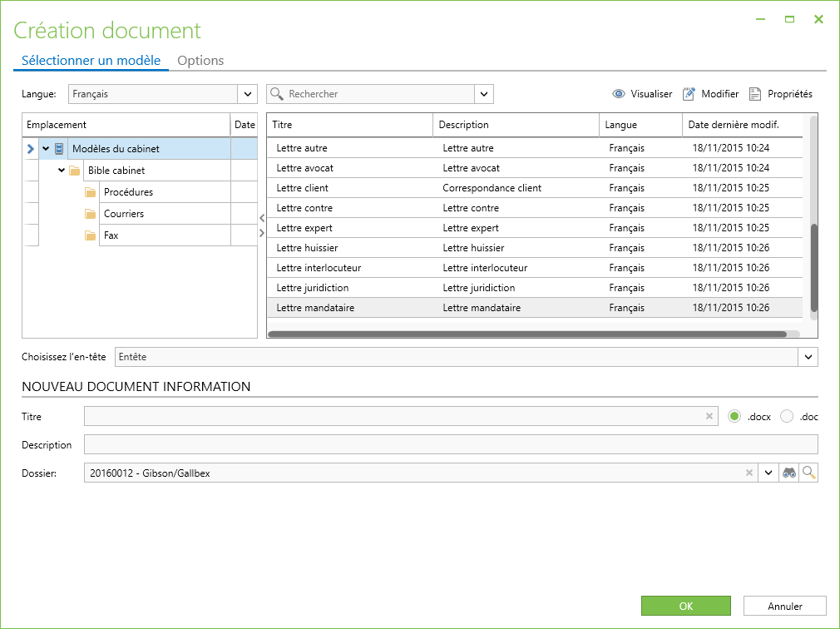
Task: Expand the en-tête selection dropdown
Action: point(808,357)
